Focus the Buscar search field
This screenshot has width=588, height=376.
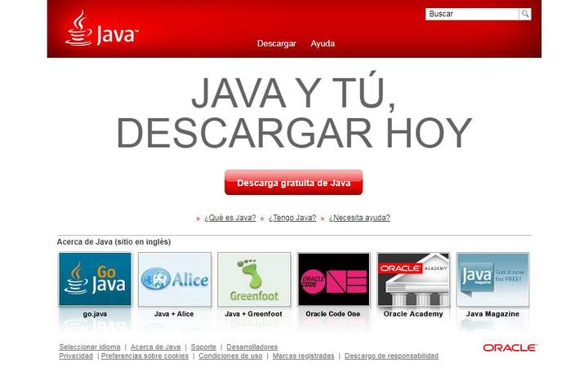pyautogui.click(x=472, y=14)
